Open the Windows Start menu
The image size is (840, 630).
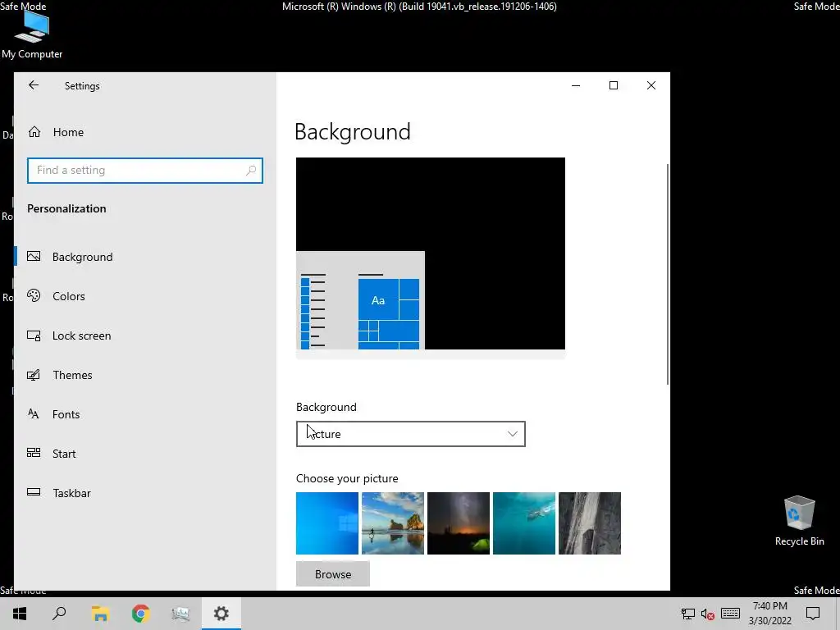coord(20,614)
